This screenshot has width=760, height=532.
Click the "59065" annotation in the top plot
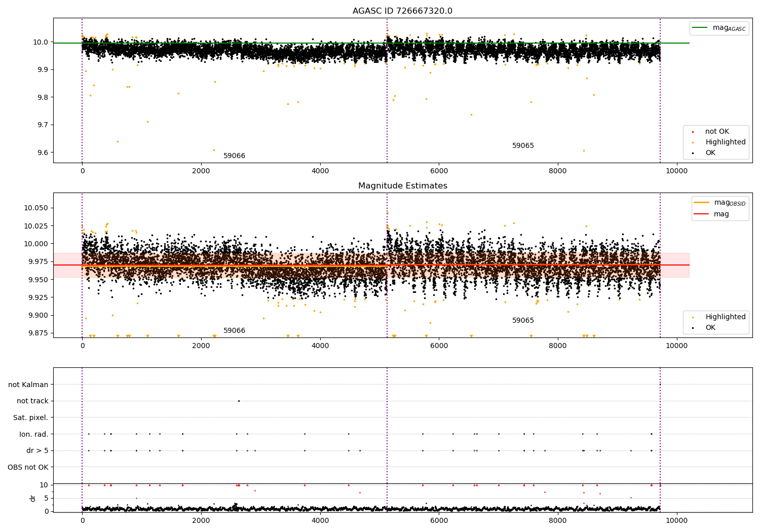click(x=523, y=146)
